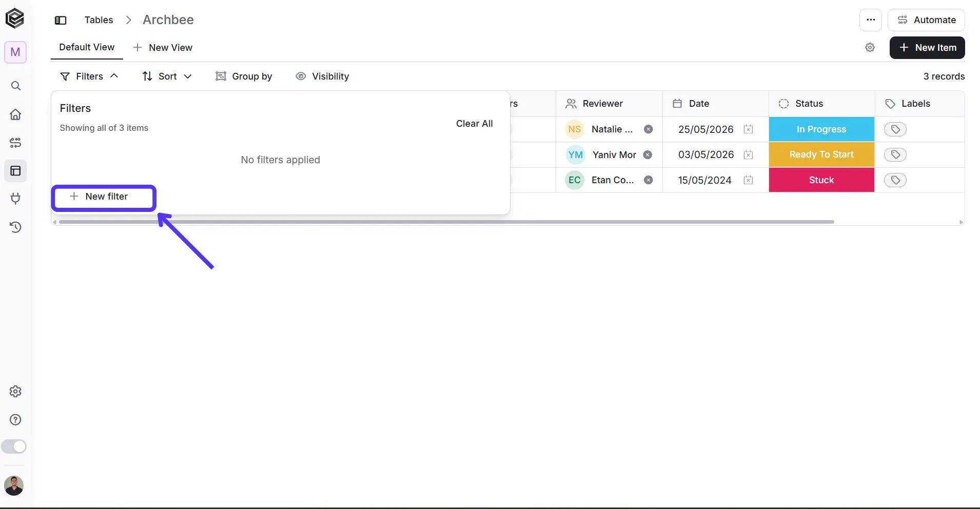
Task: Open sidebar settings gear
Action: click(16, 391)
